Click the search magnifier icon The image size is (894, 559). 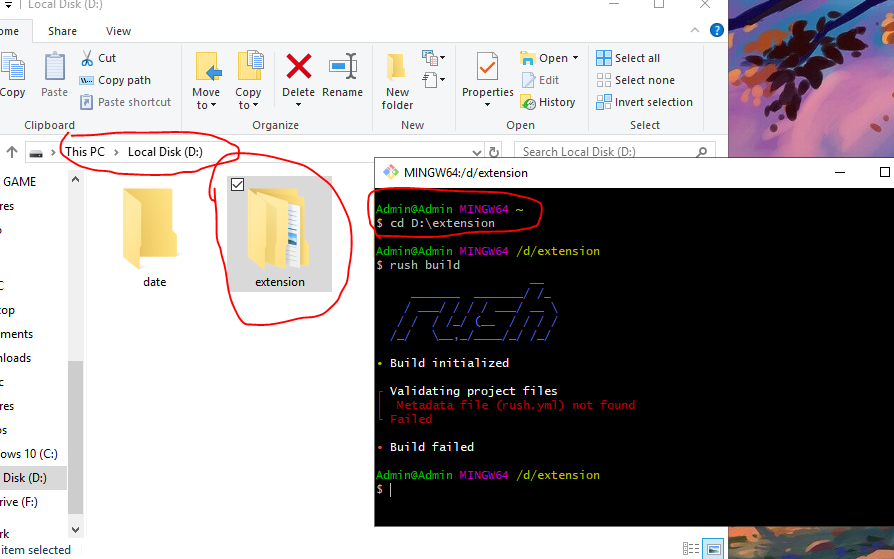coord(702,152)
